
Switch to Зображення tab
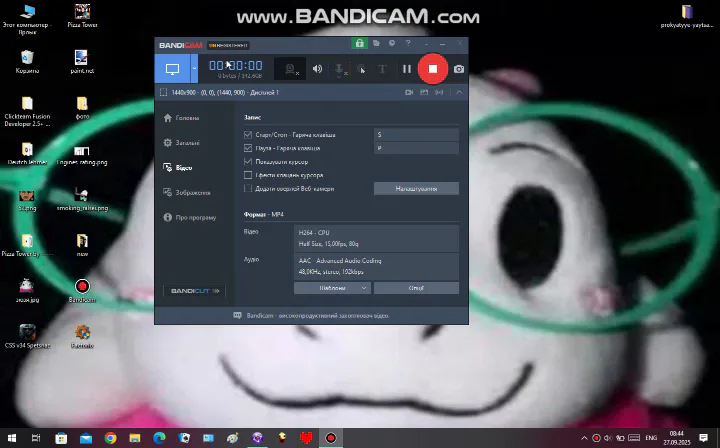pyautogui.click(x=187, y=192)
